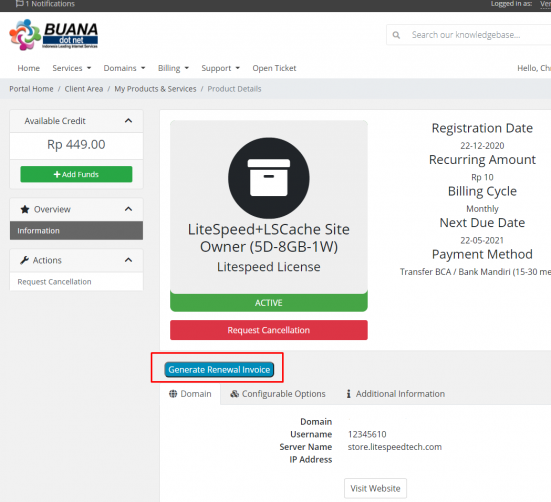Click the globe icon on Domain tab
The image size is (551, 502).
(173, 394)
